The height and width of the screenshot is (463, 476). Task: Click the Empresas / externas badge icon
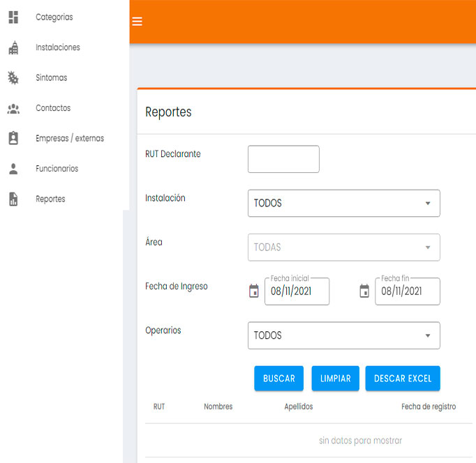coord(13,139)
